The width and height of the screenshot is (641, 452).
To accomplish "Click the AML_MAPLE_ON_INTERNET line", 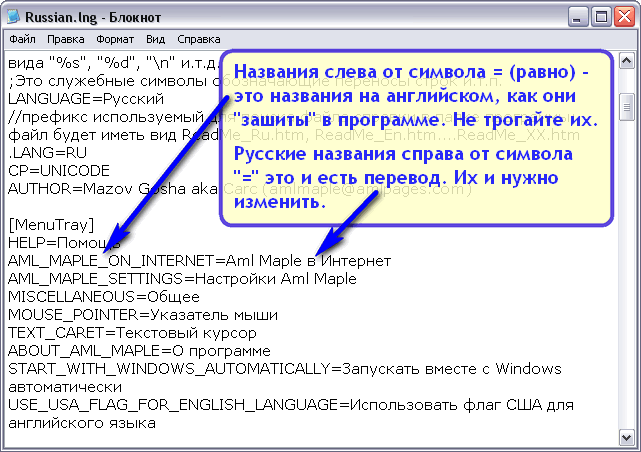I will point(199,261).
